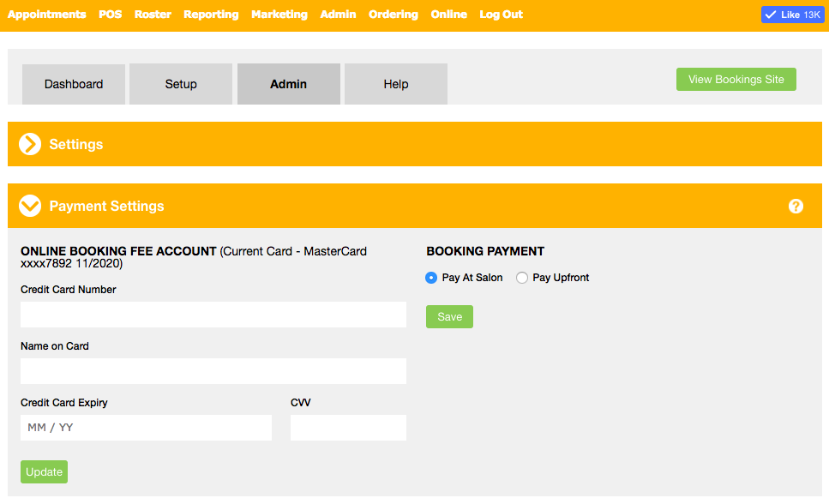Open the Reporting menu
This screenshot has height=504, width=829.
pos(211,15)
